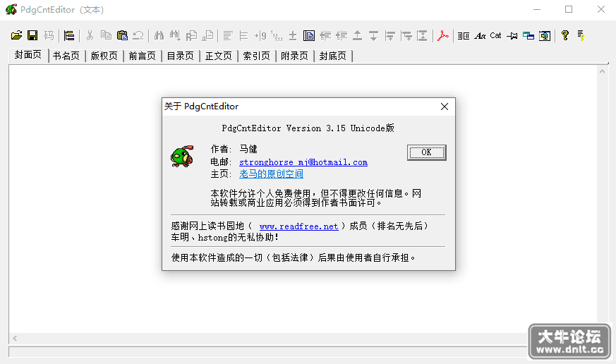
Task: Click the Undo arrow icon
Action: 138,35
